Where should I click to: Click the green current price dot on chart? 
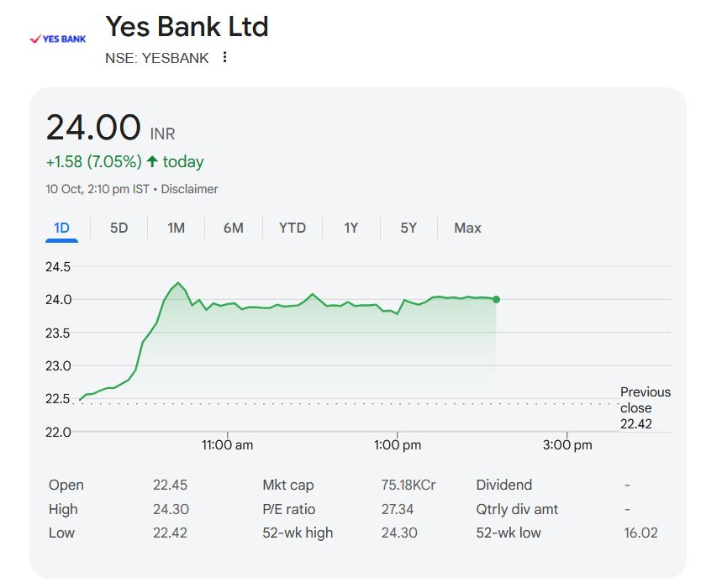click(x=496, y=299)
